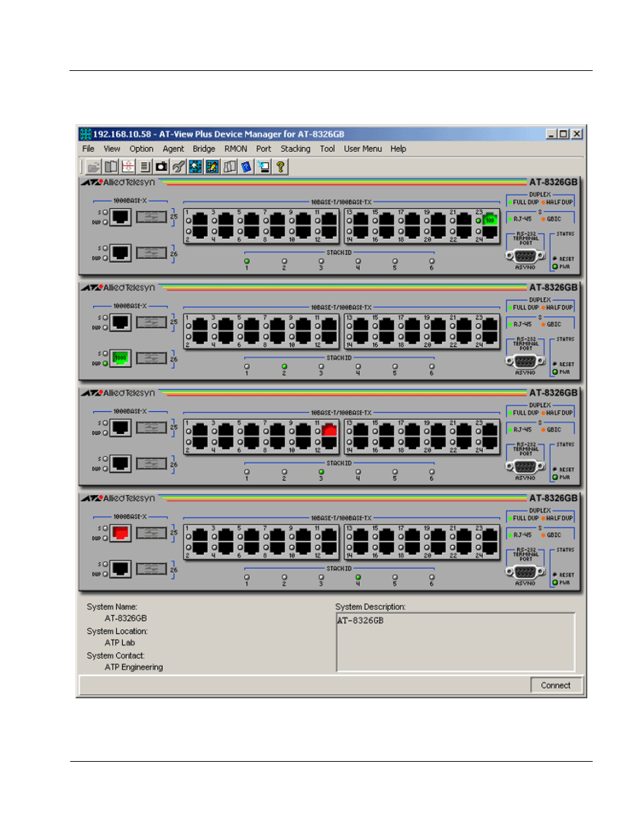This screenshot has height=834, width=644.
Task: Open the File menu
Action: pyautogui.click(x=88, y=149)
